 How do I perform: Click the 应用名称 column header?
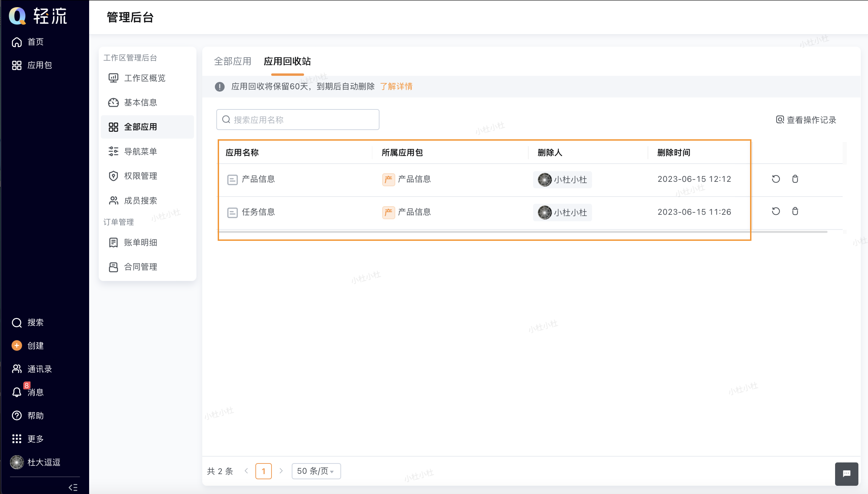[x=242, y=153]
